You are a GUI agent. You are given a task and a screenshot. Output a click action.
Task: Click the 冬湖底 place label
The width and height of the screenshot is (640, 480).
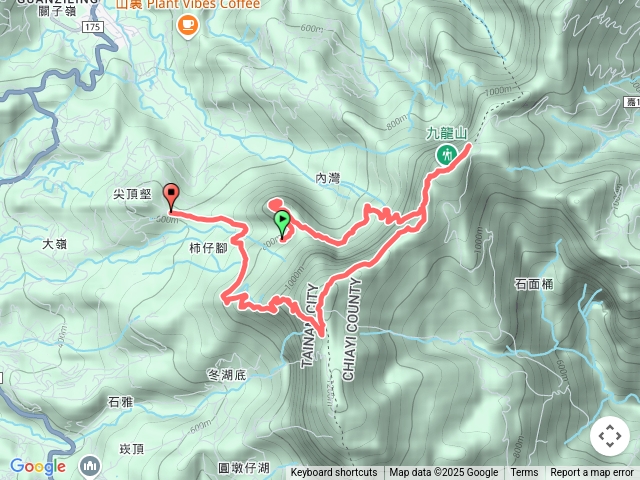[227, 375]
